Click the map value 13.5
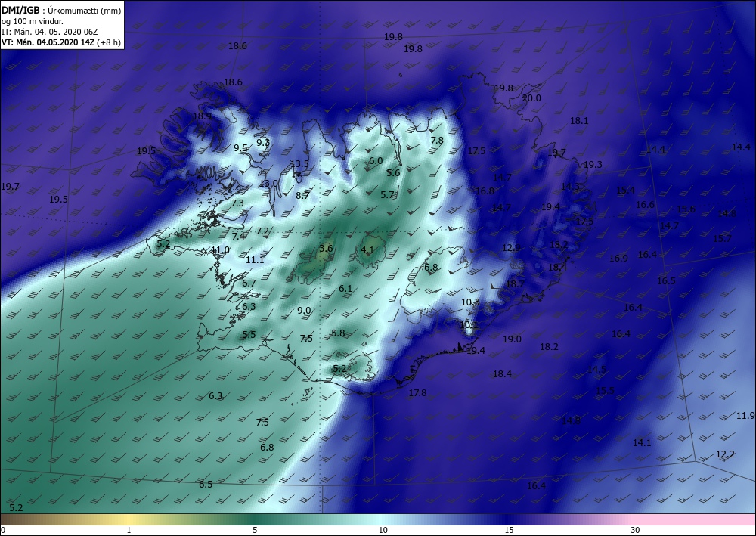 tap(299, 164)
